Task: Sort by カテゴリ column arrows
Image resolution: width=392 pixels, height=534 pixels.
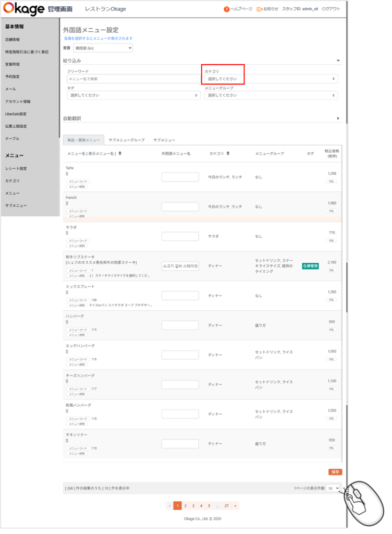Action: [228, 153]
